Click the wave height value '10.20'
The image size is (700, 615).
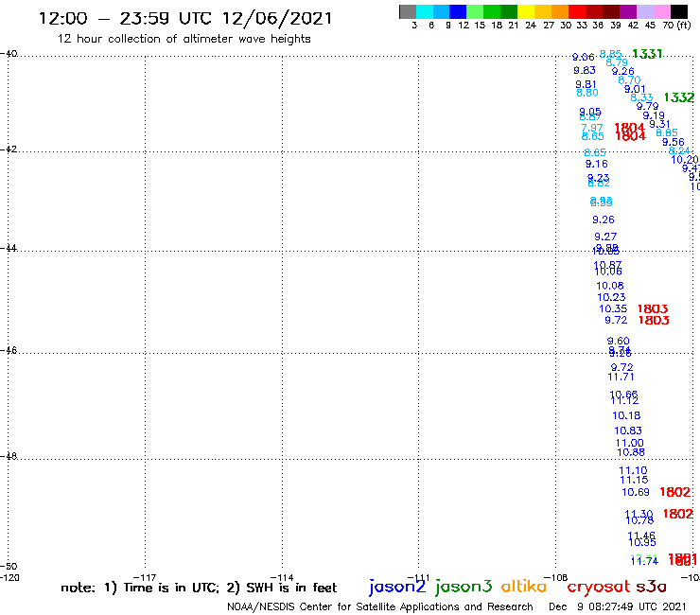[x=685, y=160]
